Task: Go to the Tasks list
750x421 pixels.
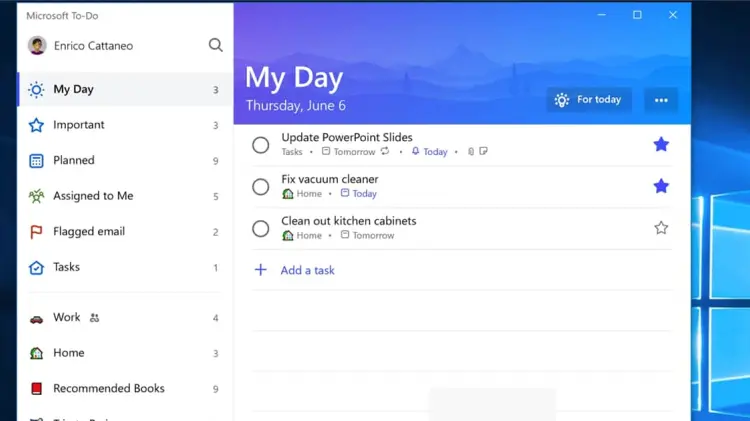Action: 66,268
